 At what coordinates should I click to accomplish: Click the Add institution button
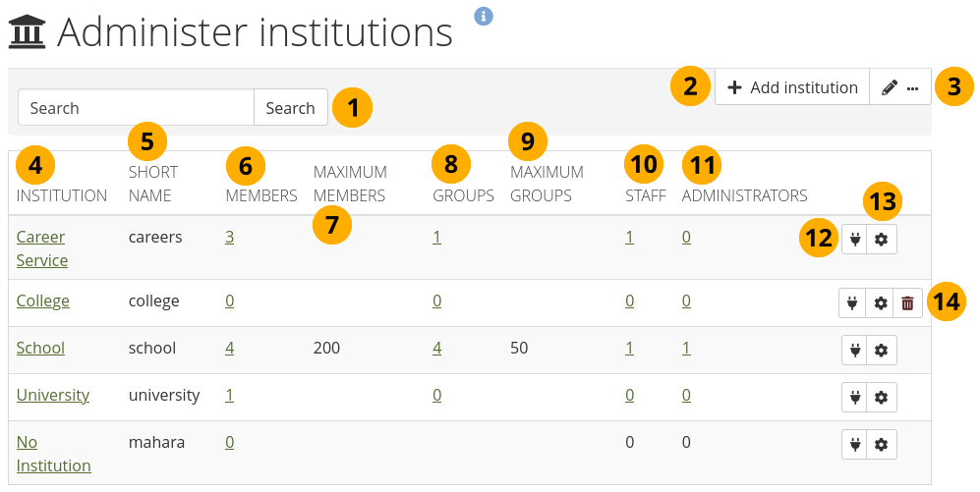coord(792,87)
